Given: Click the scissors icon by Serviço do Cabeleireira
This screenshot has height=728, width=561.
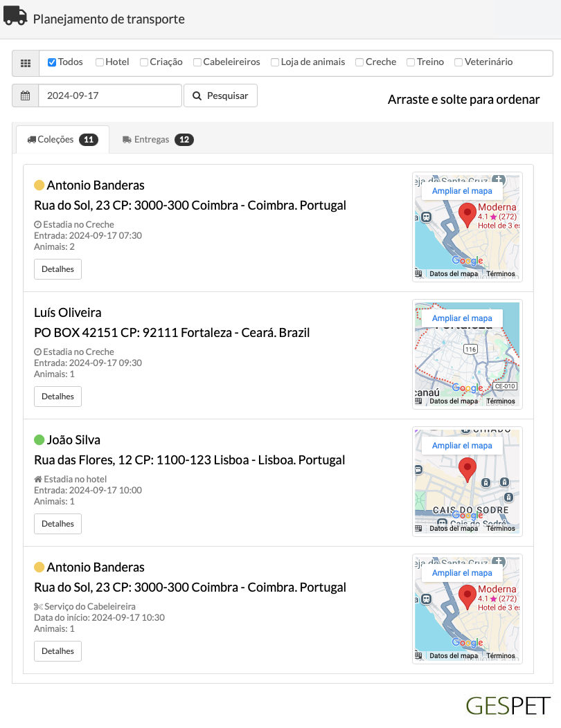Looking at the screenshot, I should click(x=38, y=606).
